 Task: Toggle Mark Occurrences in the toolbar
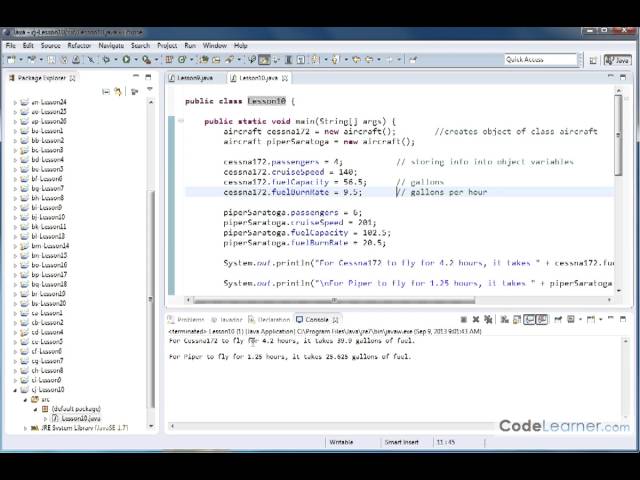(x=264, y=60)
